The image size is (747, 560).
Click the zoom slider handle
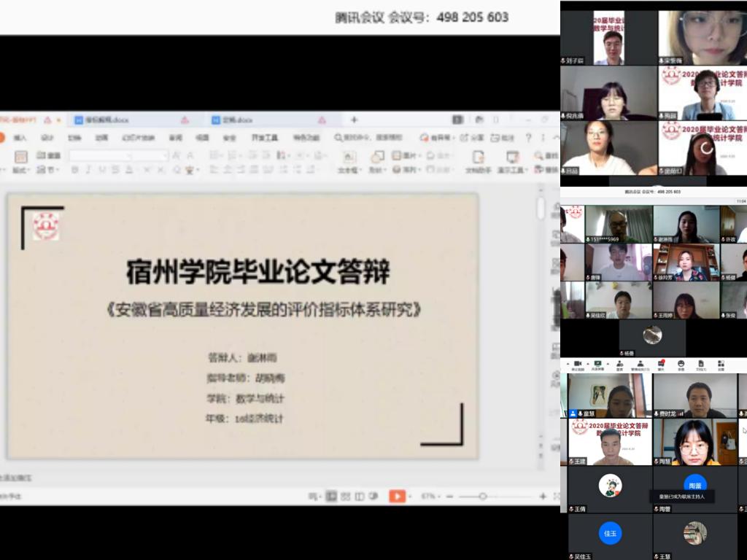[482, 497]
